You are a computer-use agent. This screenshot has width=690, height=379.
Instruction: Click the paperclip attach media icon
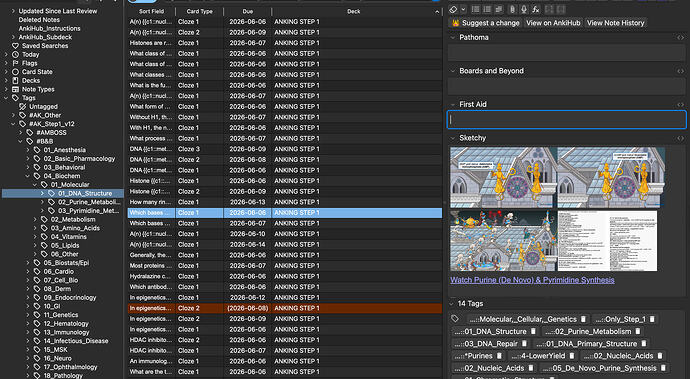512,9
